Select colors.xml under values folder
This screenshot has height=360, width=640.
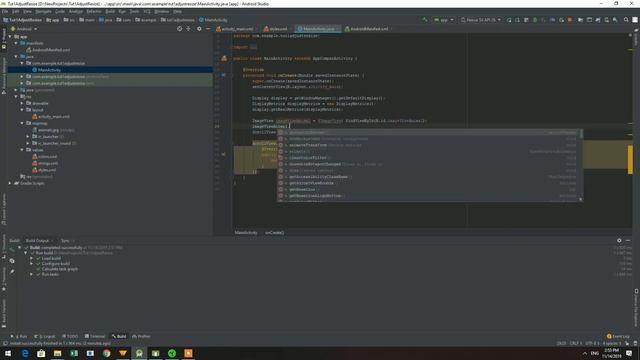coord(47,157)
